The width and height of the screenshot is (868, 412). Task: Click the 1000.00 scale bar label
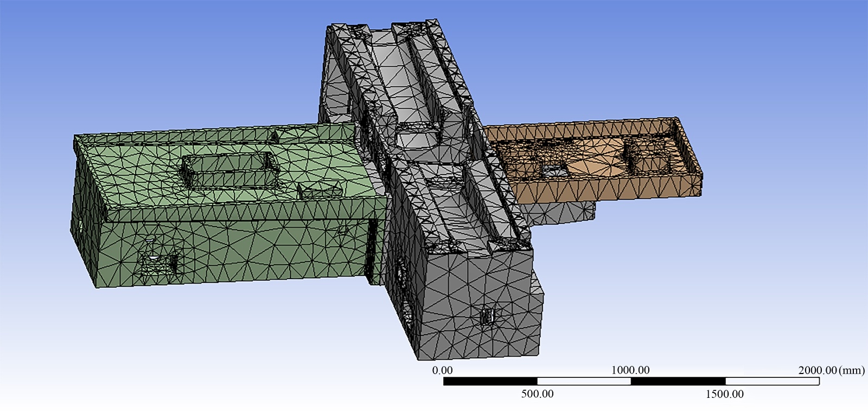[x=630, y=370]
